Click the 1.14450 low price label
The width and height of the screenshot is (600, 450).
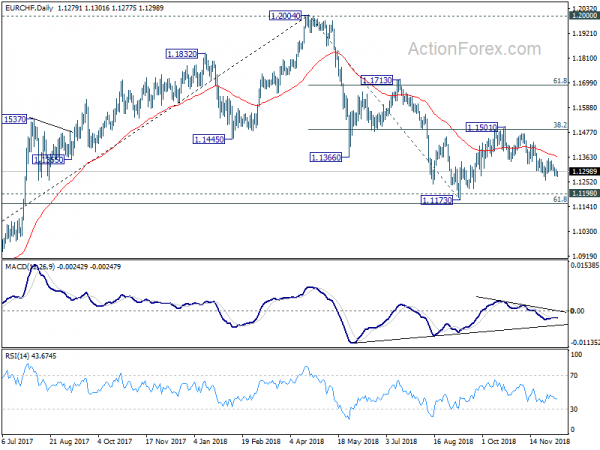click(x=209, y=139)
